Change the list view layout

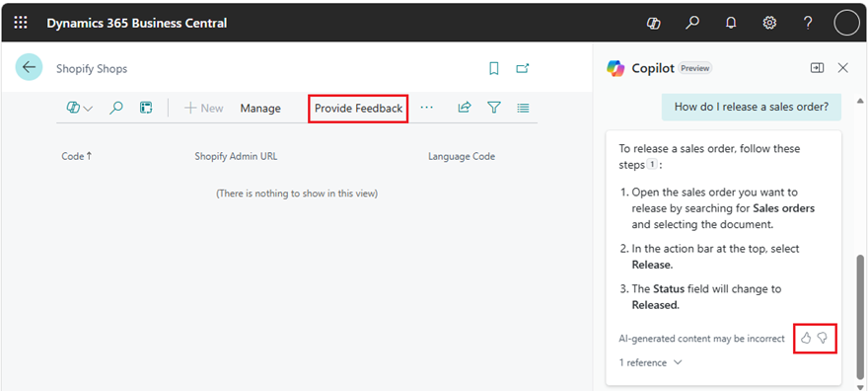point(523,108)
